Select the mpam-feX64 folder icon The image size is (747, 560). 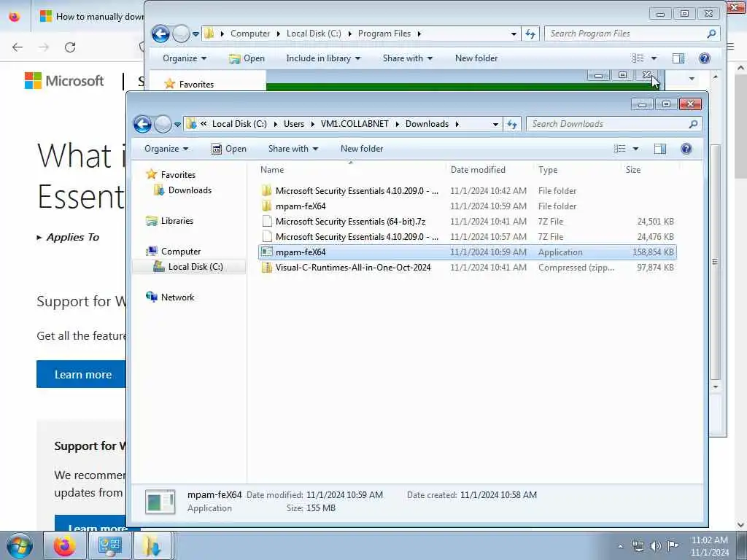tap(267, 206)
